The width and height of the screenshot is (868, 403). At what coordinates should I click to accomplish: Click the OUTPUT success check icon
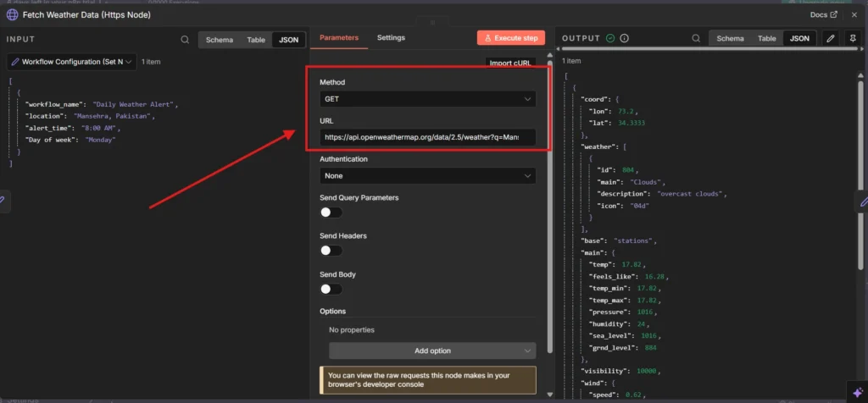pyautogui.click(x=610, y=38)
